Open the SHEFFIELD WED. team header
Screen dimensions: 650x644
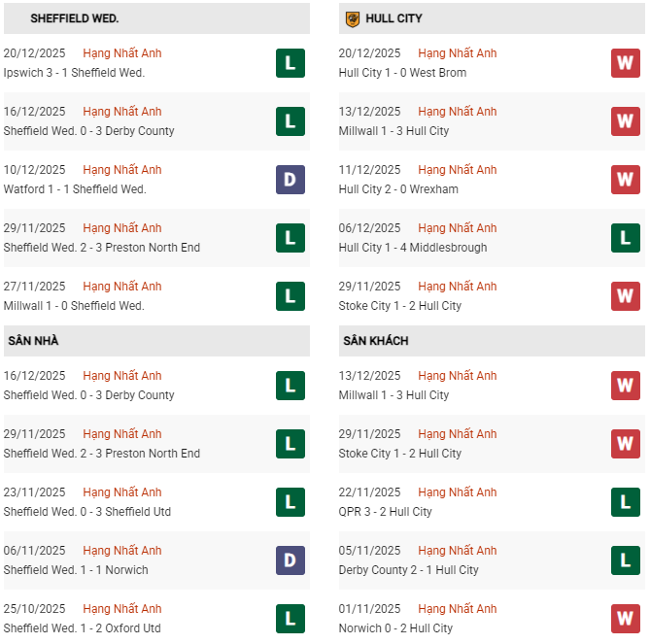(75, 18)
